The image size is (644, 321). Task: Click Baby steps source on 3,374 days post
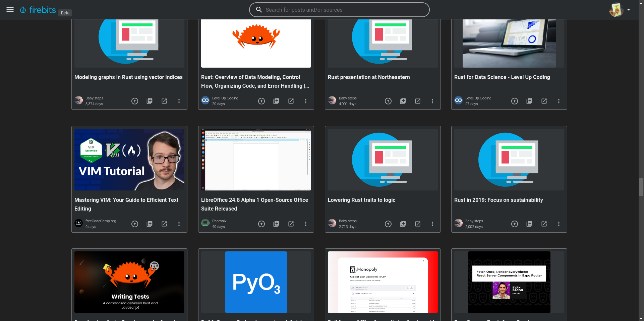(94, 98)
